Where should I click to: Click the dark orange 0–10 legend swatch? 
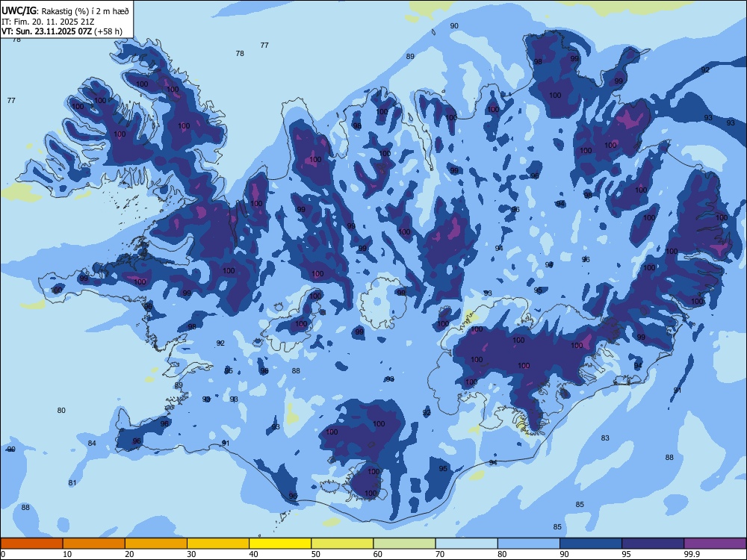31,544
